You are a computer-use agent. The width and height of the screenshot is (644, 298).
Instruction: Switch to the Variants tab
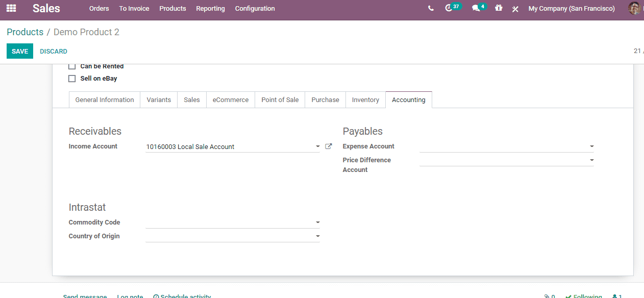(x=159, y=100)
